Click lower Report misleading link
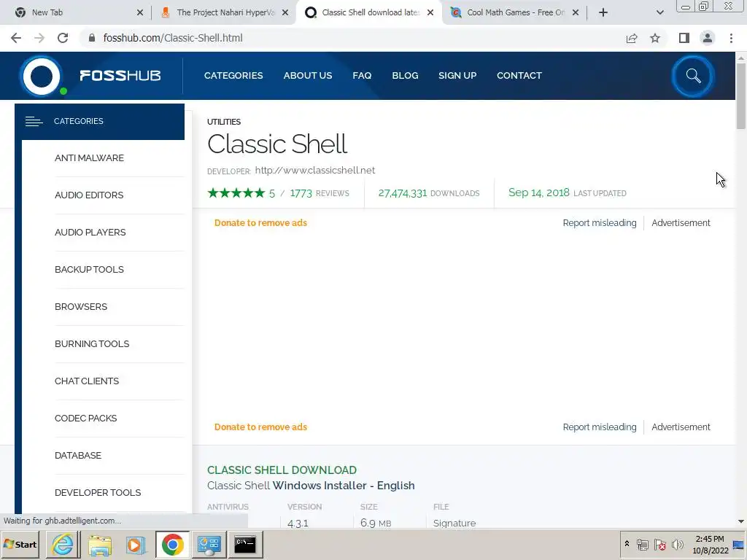Screen dimensions: 747x560 [600, 427]
